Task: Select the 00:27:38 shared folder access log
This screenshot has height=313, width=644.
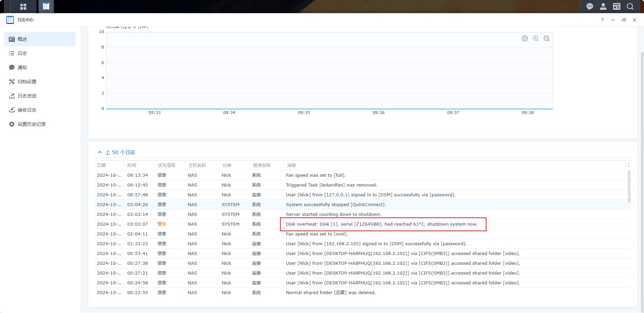Action: [x=363, y=263]
